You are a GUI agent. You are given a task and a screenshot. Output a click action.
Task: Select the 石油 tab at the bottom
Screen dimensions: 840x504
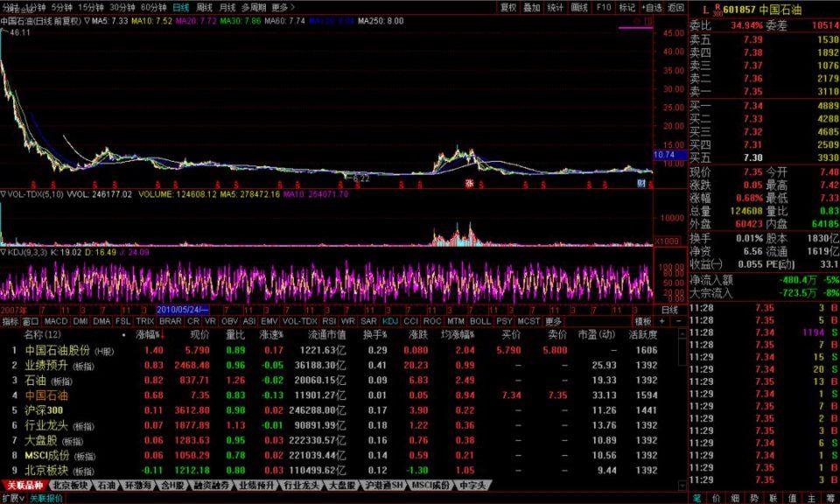click(106, 485)
